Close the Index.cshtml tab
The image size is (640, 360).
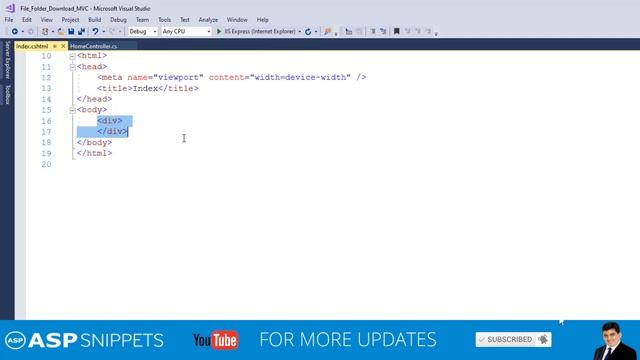(x=63, y=46)
